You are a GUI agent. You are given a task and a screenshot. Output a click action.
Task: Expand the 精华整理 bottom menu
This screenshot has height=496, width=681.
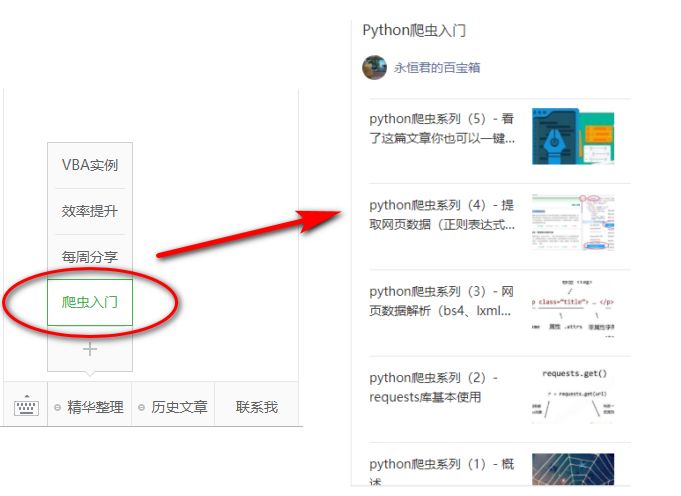pos(90,407)
